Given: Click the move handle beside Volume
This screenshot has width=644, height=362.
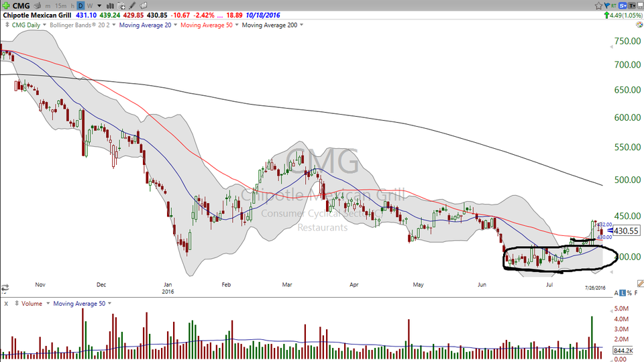Looking at the screenshot, I should [16, 303].
